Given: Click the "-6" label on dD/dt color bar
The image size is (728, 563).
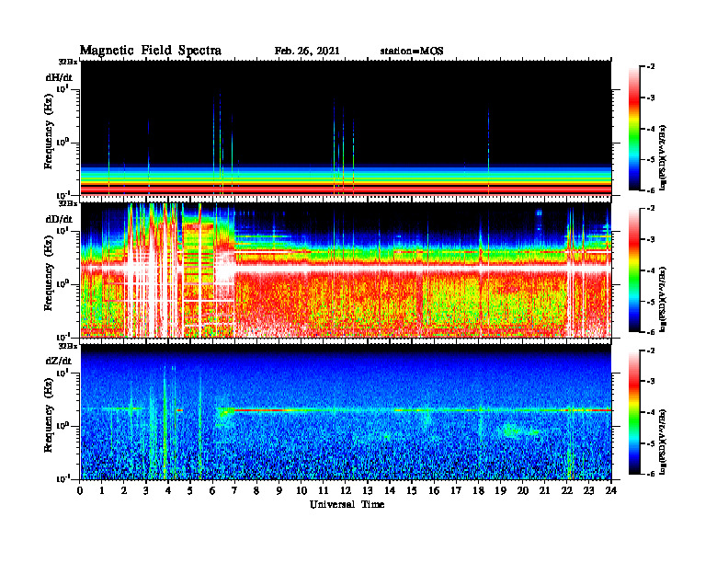Looking at the screenshot, I should tap(651, 332).
